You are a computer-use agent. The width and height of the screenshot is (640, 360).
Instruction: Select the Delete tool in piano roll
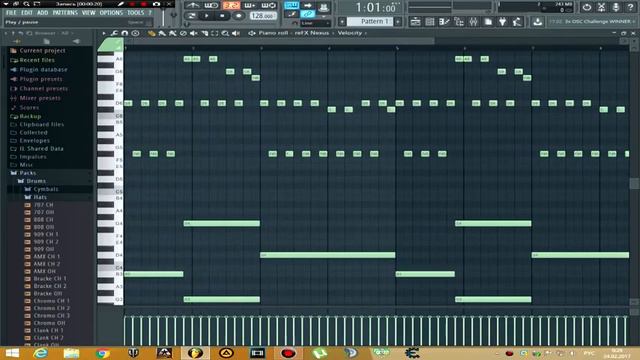click(x=183, y=33)
